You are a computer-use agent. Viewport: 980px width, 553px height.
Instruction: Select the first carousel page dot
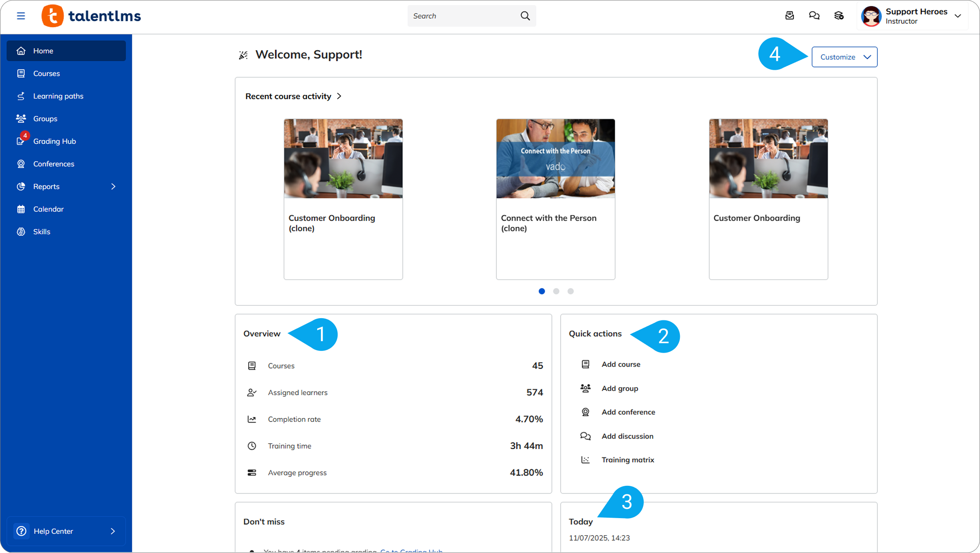(542, 291)
